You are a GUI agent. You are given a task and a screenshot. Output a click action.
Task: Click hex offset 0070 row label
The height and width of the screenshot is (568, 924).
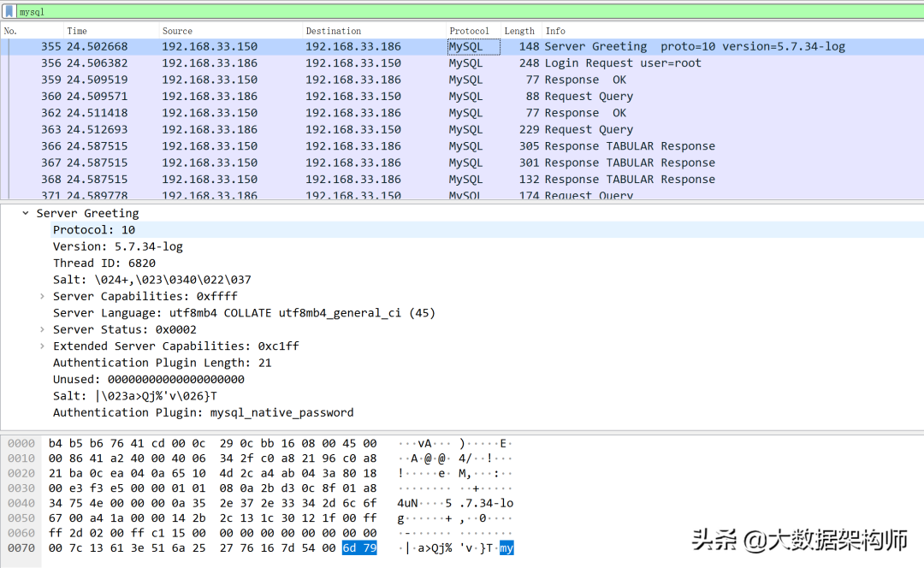click(x=21, y=548)
